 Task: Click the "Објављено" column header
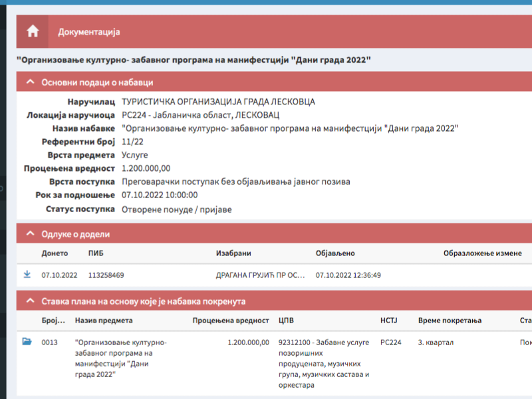click(x=335, y=253)
